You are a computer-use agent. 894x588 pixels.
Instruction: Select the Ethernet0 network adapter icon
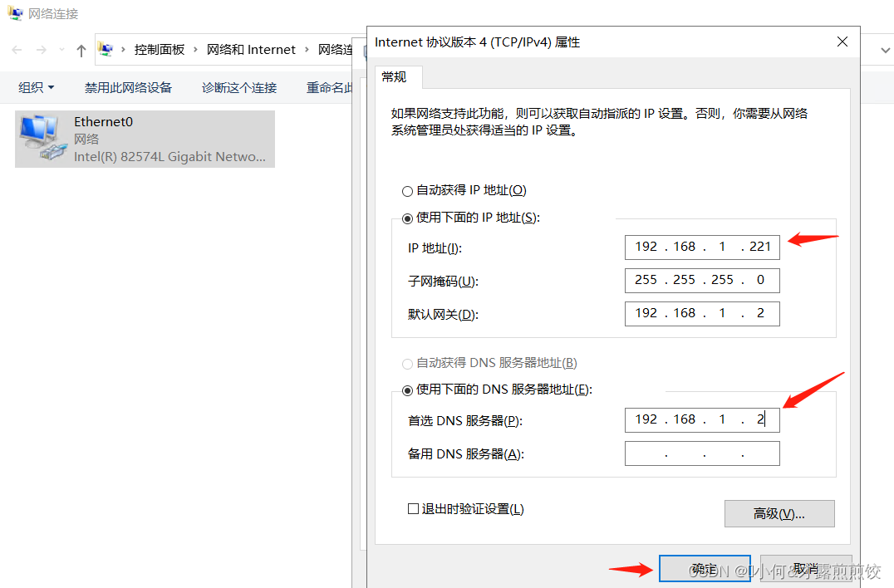pos(42,138)
